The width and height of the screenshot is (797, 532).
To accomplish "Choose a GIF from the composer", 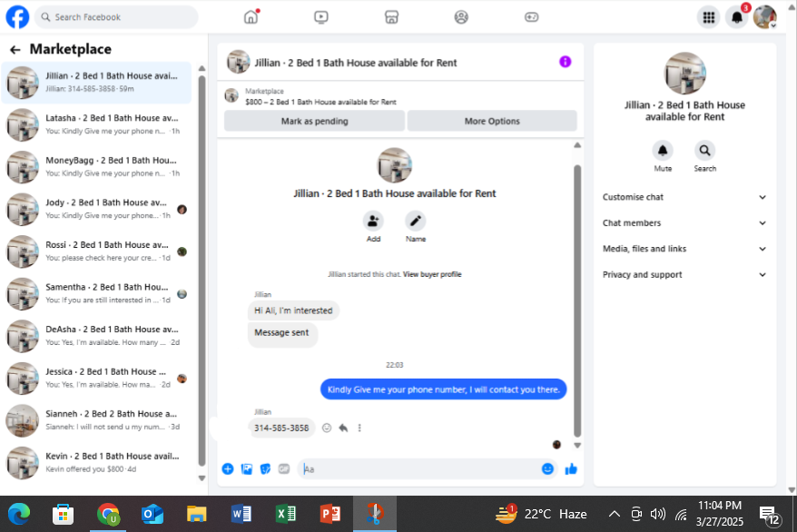I will coord(283,469).
